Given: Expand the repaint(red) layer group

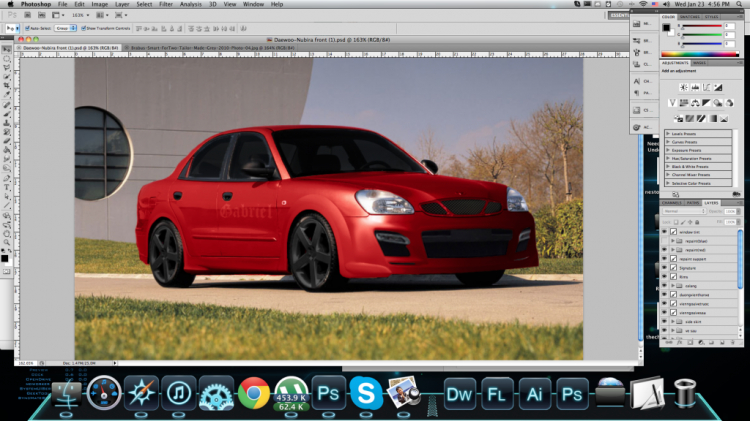Looking at the screenshot, I should (673, 250).
